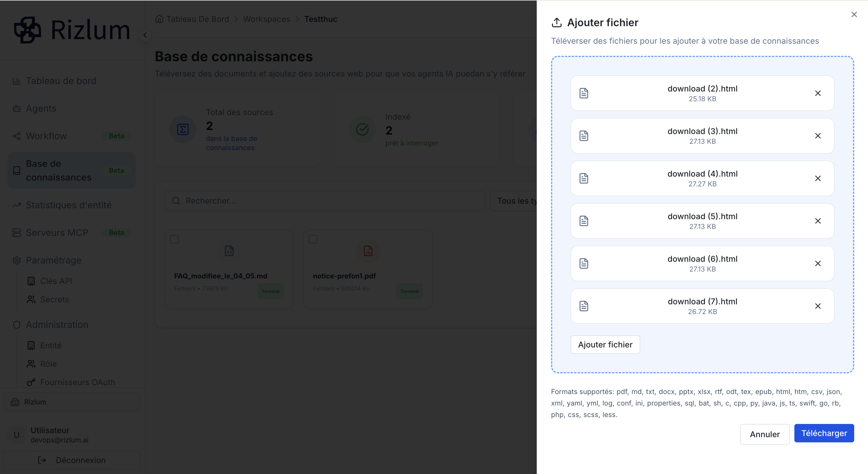The height and width of the screenshot is (474, 868).
Task: Check the notice-prefon1.pdf card checkbox
Action: click(x=313, y=240)
